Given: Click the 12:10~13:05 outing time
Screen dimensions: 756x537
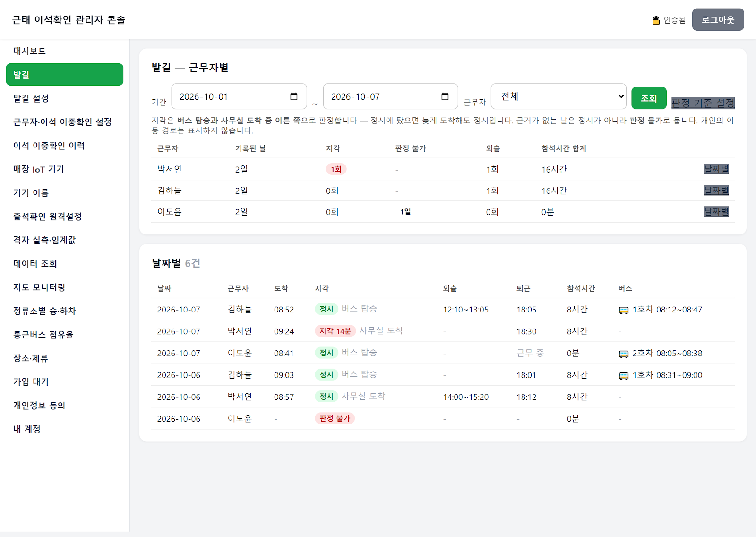Looking at the screenshot, I should pos(465,310).
